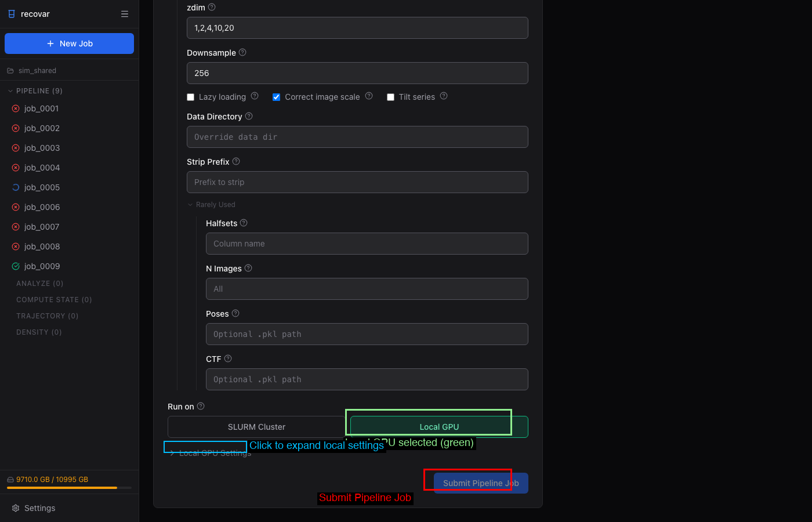Click the Downsample input field
The image size is (812, 522).
coord(357,73)
